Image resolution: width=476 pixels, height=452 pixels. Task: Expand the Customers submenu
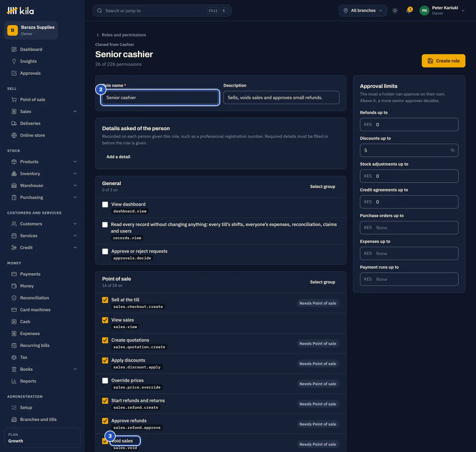pyautogui.click(x=75, y=224)
